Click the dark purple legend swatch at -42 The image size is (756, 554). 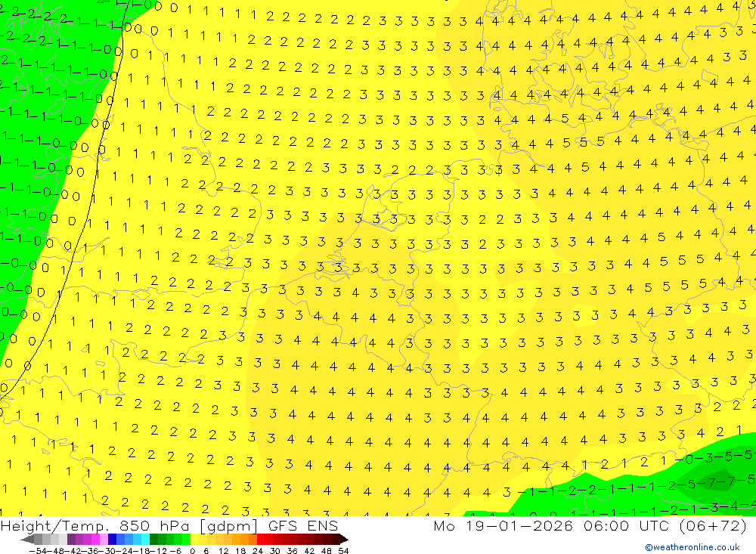71,539
